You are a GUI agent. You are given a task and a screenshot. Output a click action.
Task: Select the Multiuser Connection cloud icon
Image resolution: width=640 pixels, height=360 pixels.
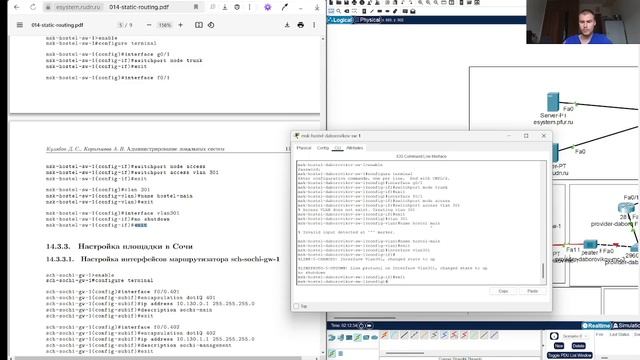click(x=374, y=338)
